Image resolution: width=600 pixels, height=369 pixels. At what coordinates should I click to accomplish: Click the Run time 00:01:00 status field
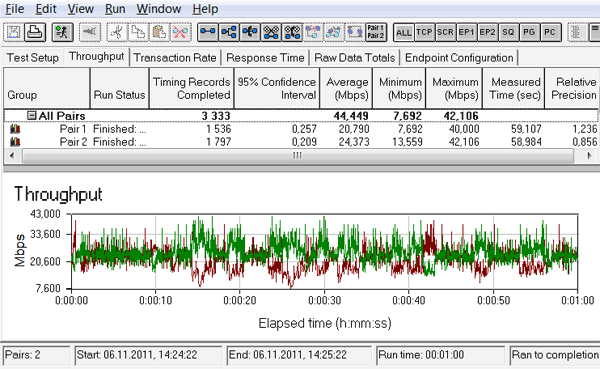pos(440,355)
